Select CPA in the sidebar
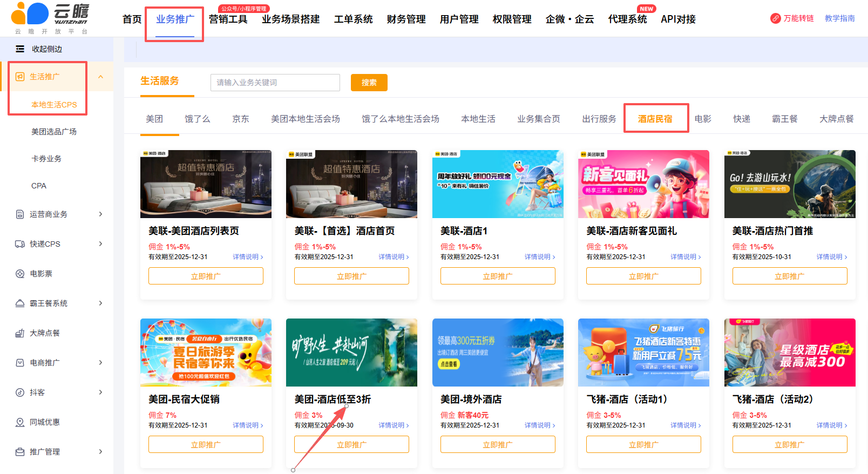This screenshot has height=474, width=868. click(39, 186)
